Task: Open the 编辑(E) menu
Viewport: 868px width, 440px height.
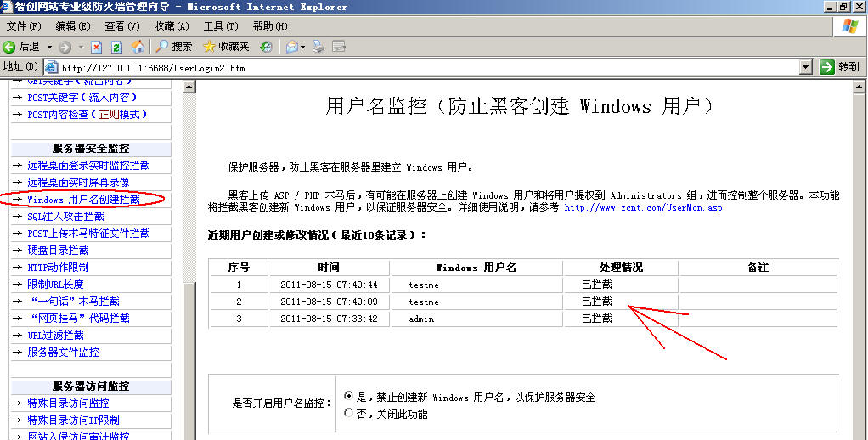Action: [72, 26]
